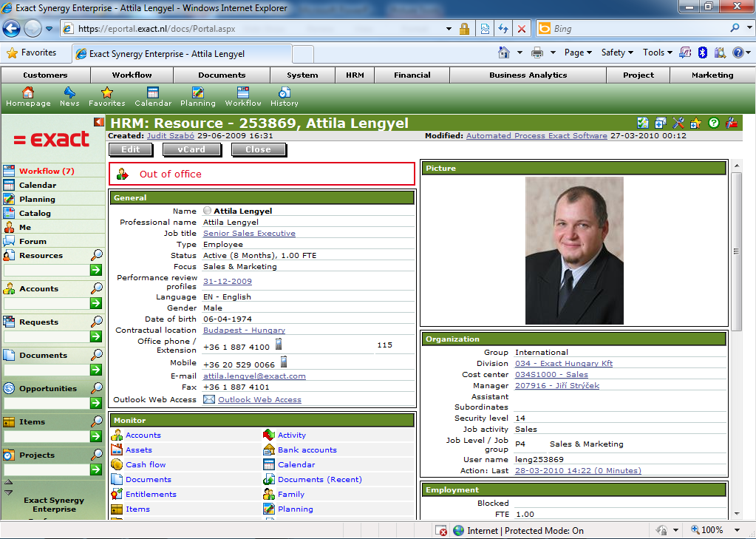756x539 pixels.
Task: Click Attila Lengyel's profile picture
Action: click(574, 251)
